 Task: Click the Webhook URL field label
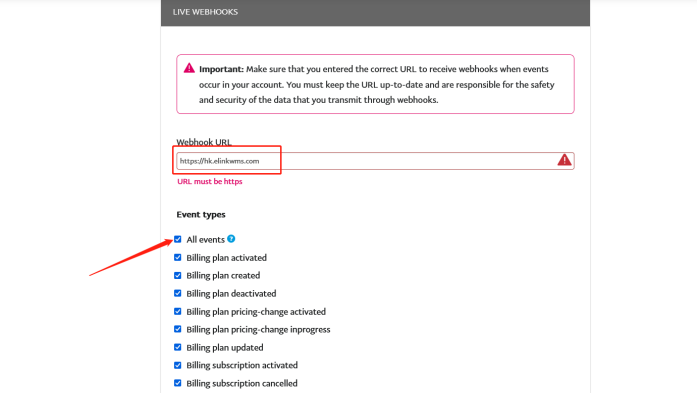point(204,142)
